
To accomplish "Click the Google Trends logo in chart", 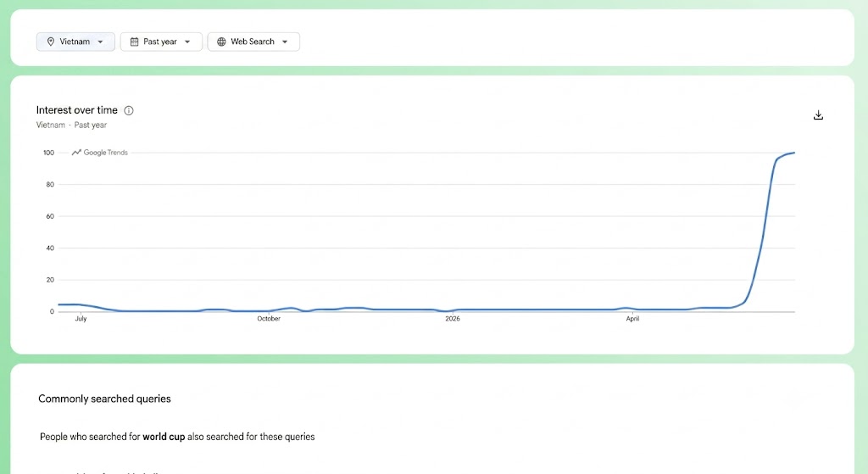I will 100,153.
